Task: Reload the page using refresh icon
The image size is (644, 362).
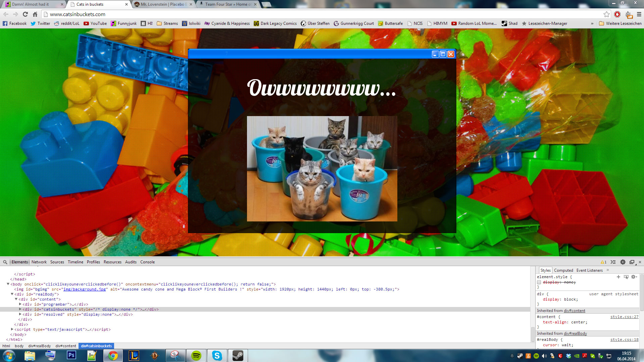Action: click(x=25, y=14)
